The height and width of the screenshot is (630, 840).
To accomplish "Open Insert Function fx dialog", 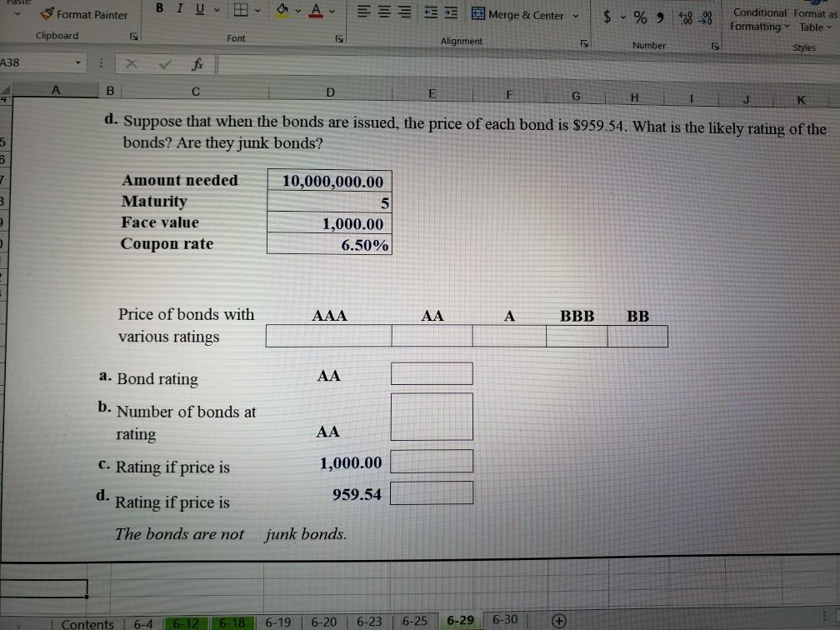I will point(197,65).
